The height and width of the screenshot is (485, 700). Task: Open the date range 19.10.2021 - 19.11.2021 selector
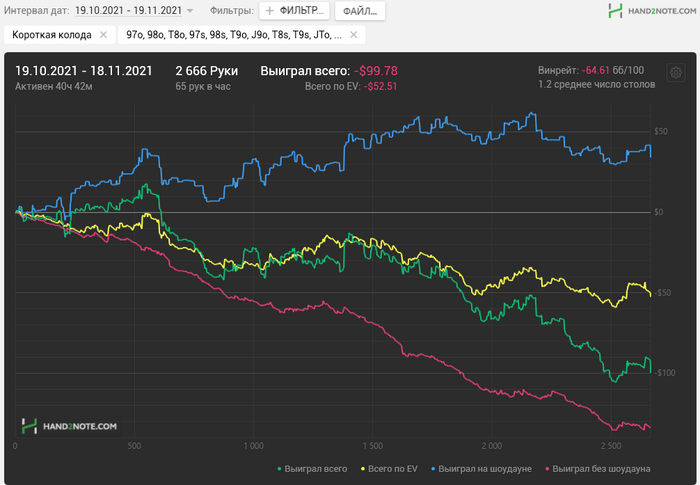click(x=128, y=11)
